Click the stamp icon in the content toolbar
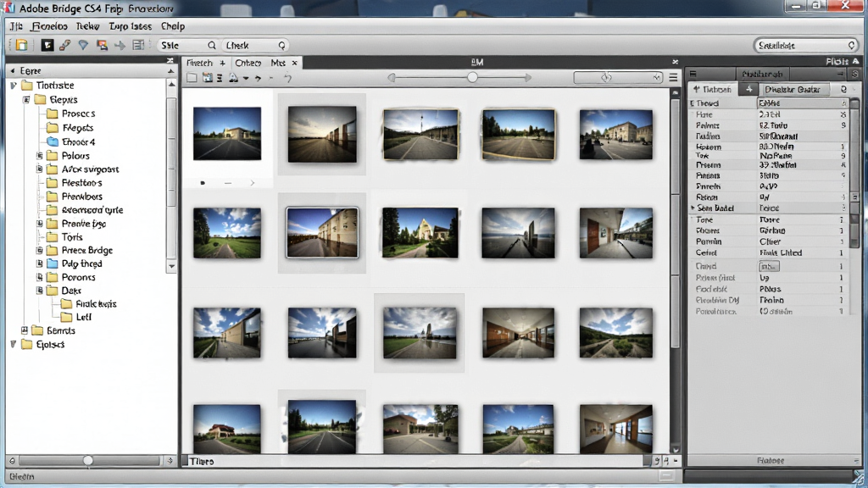868x488 pixels. tap(234, 78)
